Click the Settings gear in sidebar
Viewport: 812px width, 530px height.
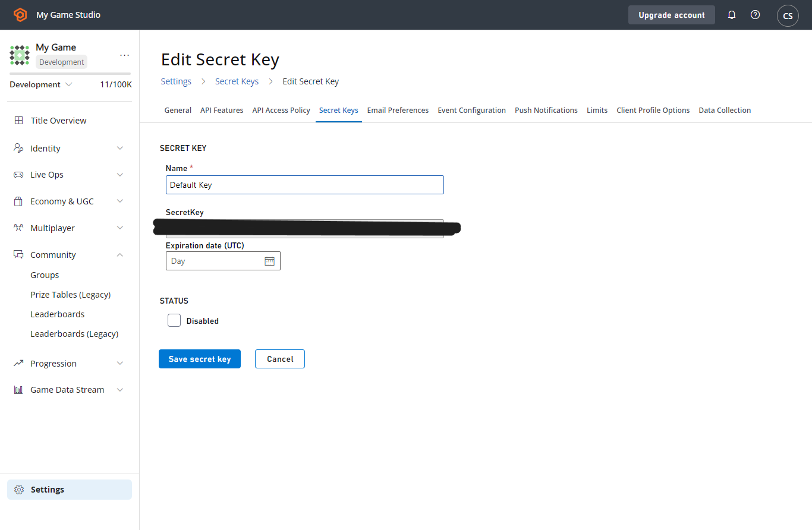tap(19, 490)
